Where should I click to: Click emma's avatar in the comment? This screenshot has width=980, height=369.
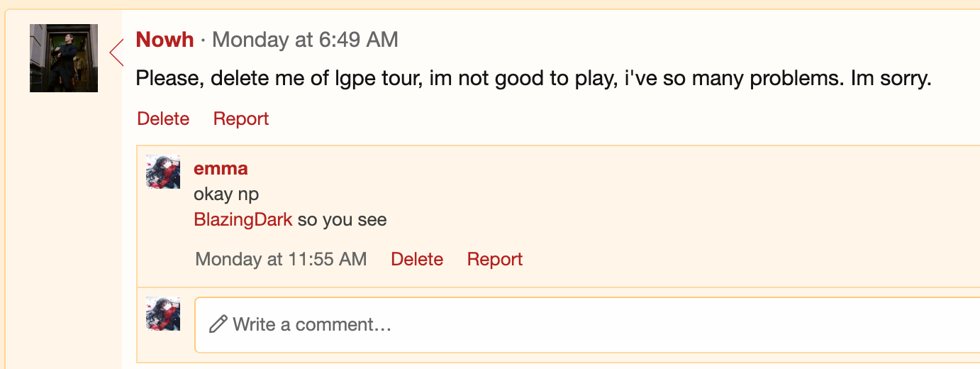point(163,172)
